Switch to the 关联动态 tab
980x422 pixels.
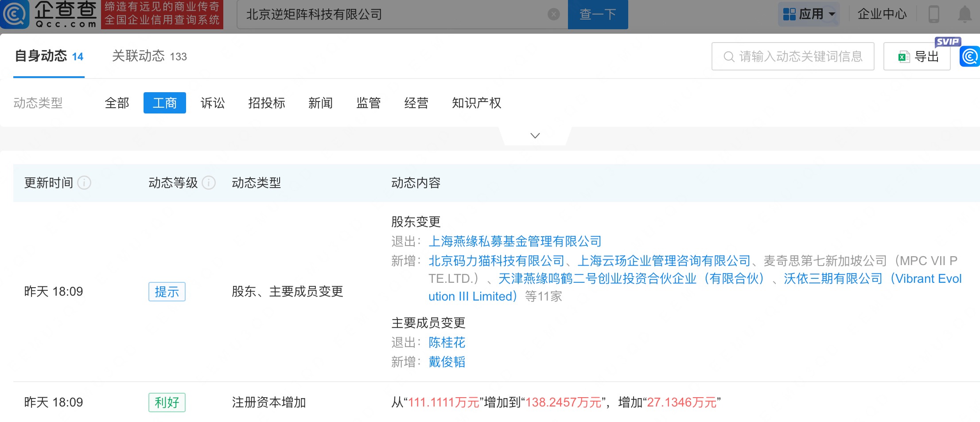tap(149, 56)
